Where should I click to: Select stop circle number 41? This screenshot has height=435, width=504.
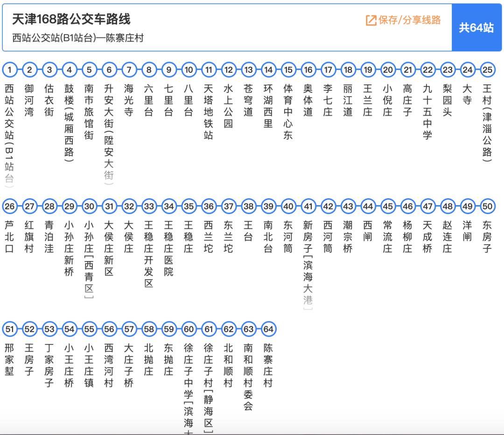pyautogui.click(x=308, y=206)
